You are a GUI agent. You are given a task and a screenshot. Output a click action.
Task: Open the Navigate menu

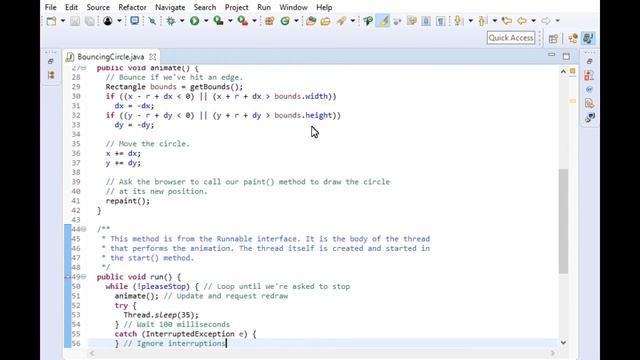[170, 7]
